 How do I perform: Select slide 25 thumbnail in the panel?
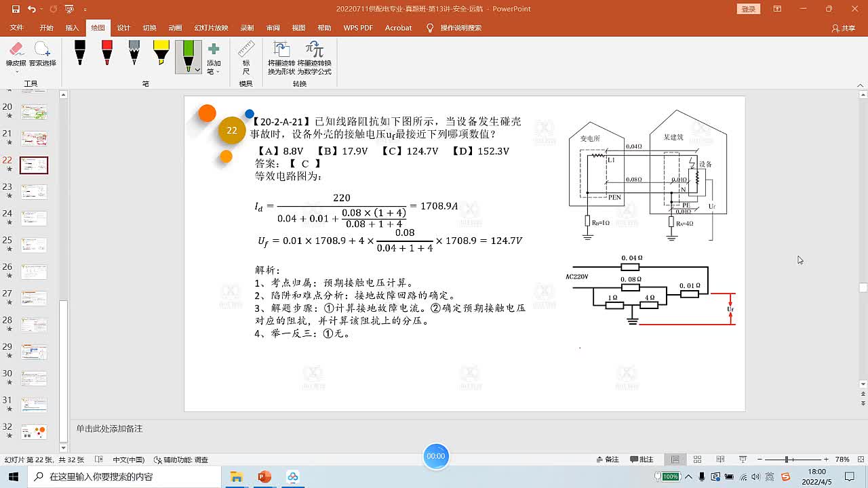click(34, 245)
